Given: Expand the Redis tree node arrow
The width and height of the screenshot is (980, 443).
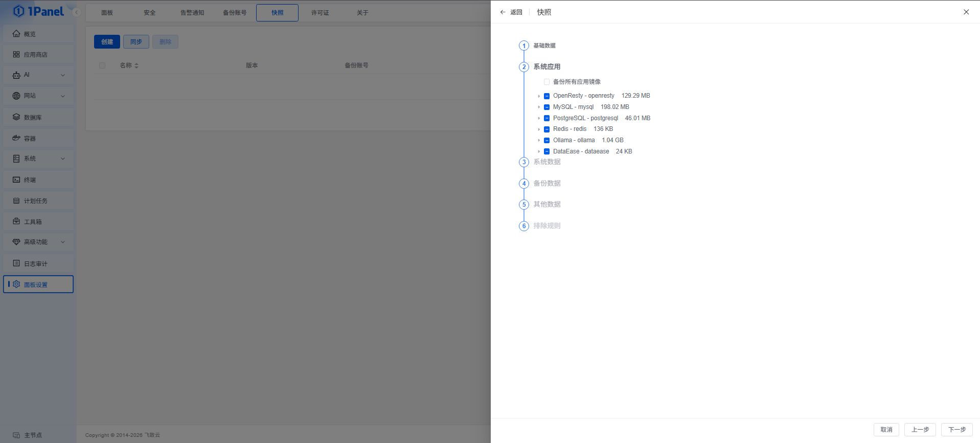Looking at the screenshot, I should click(x=539, y=129).
